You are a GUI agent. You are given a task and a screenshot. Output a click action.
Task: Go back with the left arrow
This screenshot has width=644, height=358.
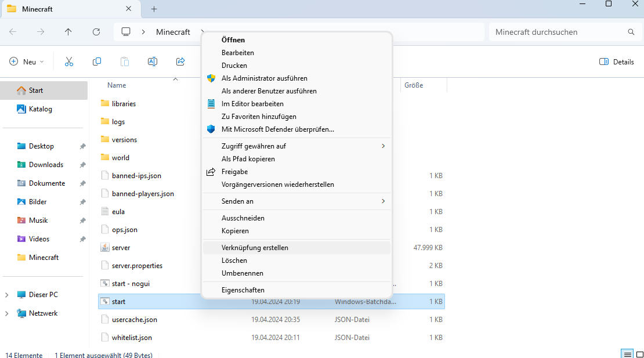(x=13, y=31)
